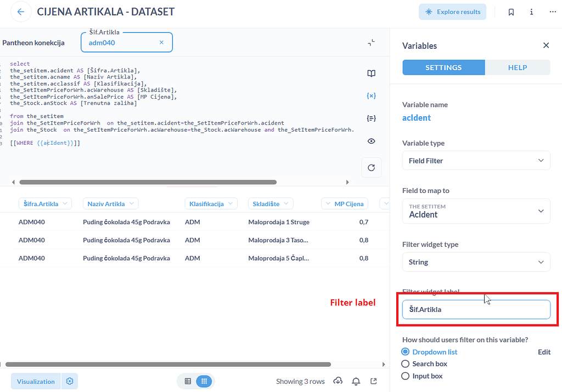Screen dimensions: 562x392
Task: Select the variables {x} sidebar icon
Action: 371,95
